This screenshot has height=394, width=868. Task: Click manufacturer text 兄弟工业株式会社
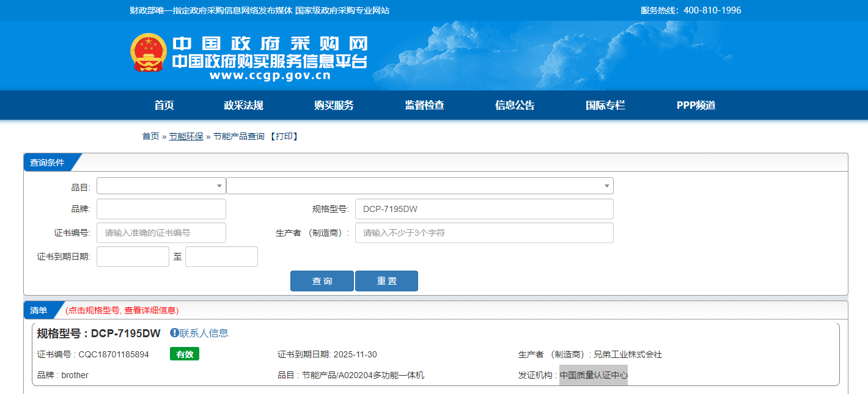coord(628,354)
